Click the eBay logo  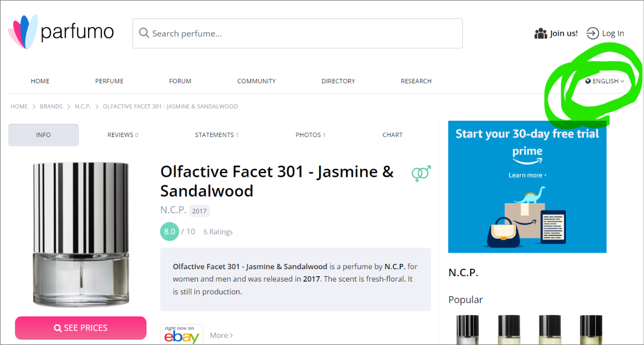[x=181, y=335]
